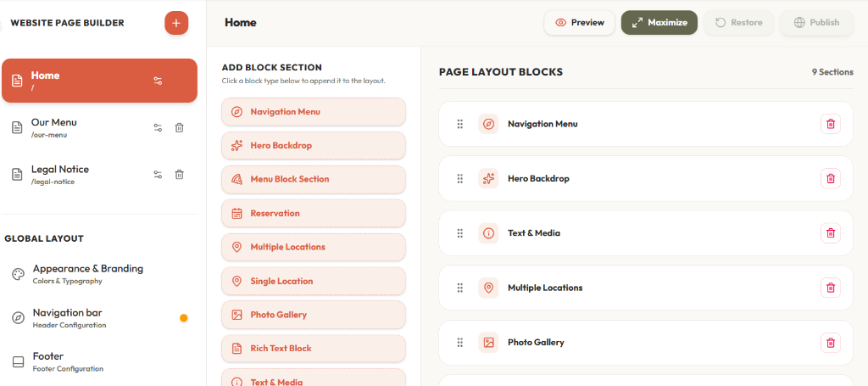Grab the drag handle of Navigation Menu block
Image resolution: width=868 pixels, height=386 pixels.
pos(460,124)
